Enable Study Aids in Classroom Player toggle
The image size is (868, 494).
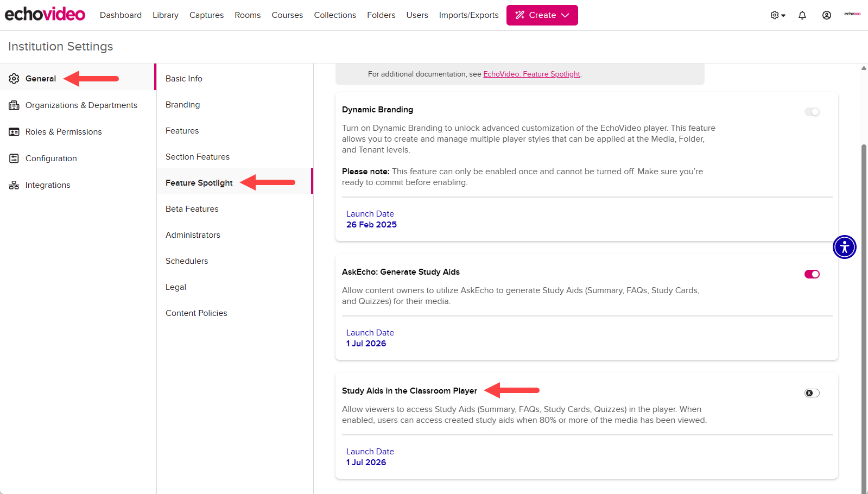(x=812, y=393)
